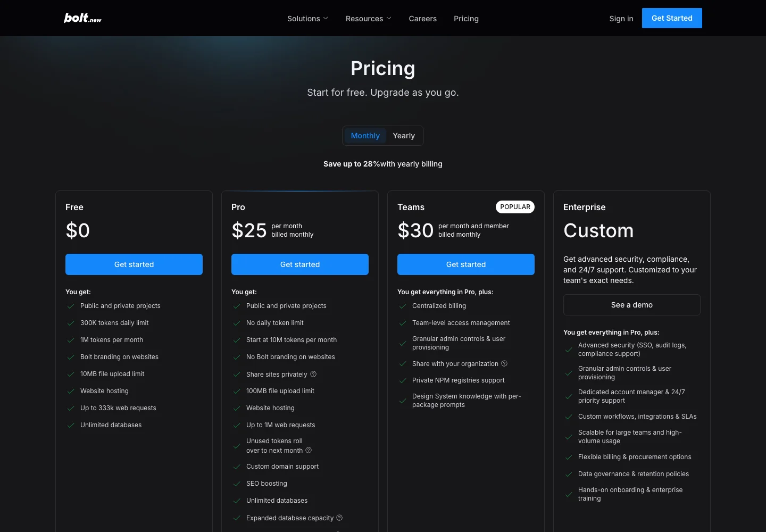This screenshot has width=766, height=532.
Task: Click Get started on Pro plan
Action: [x=300, y=264]
